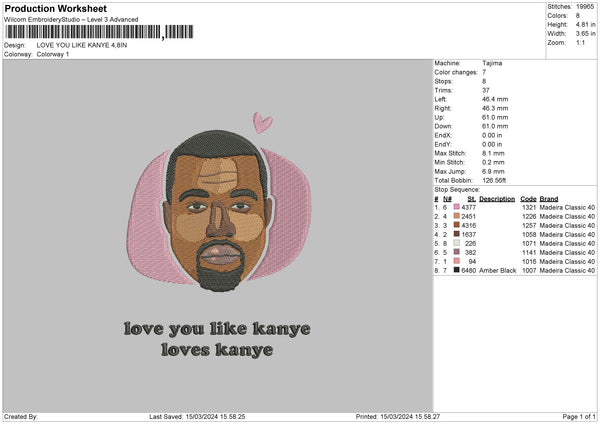The height and width of the screenshot is (424, 600).
Task: Click 'Wilcom EmbroideryStudio – Level 3 Advanced' text
Action: (71, 20)
